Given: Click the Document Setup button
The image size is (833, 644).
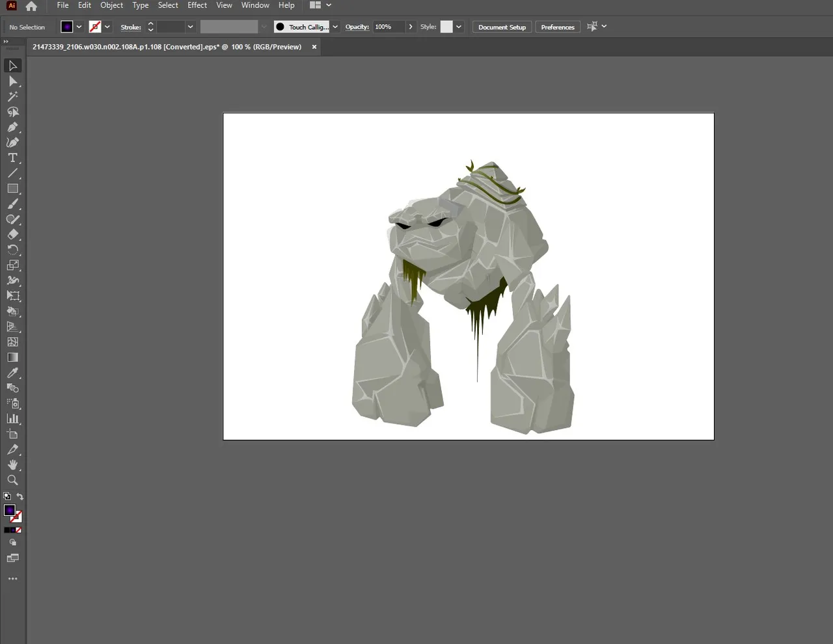Looking at the screenshot, I should pos(502,27).
